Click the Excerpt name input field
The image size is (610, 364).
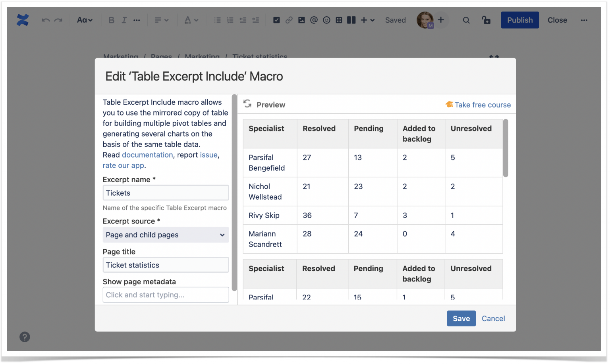[x=166, y=193]
